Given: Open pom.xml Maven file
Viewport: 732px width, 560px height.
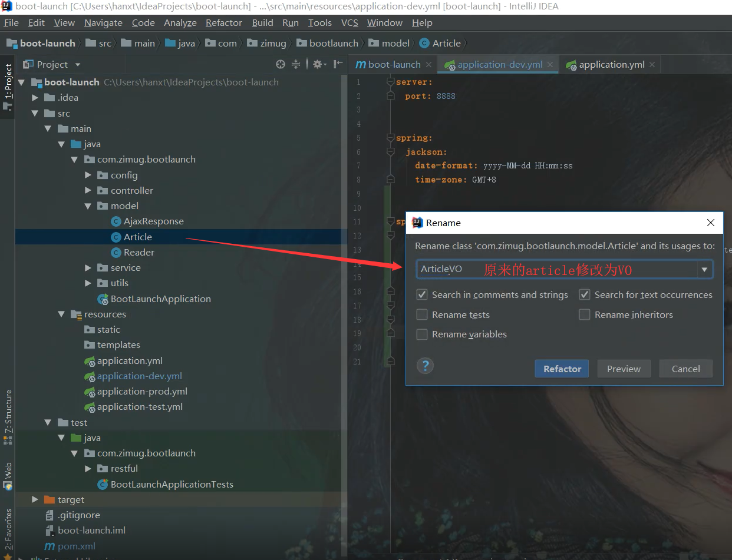Looking at the screenshot, I should [77, 546].
